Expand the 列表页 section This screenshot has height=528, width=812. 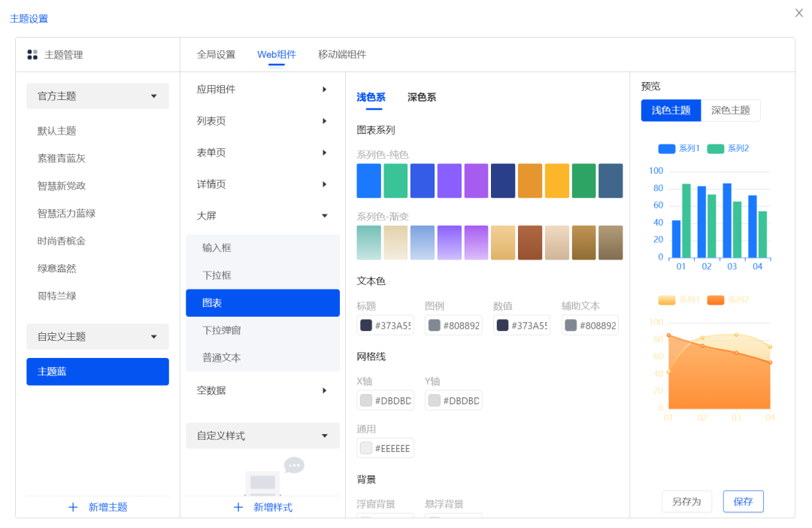pos(262,121)
